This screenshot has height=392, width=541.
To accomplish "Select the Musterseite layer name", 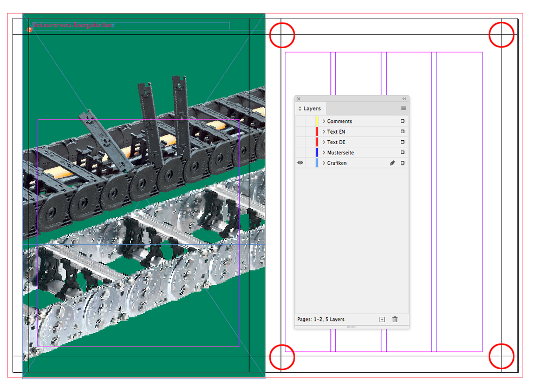I will click(x=340, y=152).
